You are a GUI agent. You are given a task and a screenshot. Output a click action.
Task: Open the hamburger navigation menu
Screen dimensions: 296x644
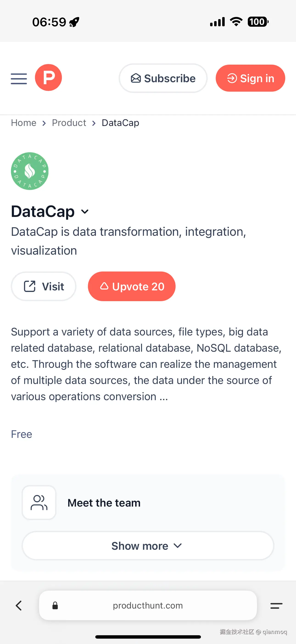click(19, 79)
